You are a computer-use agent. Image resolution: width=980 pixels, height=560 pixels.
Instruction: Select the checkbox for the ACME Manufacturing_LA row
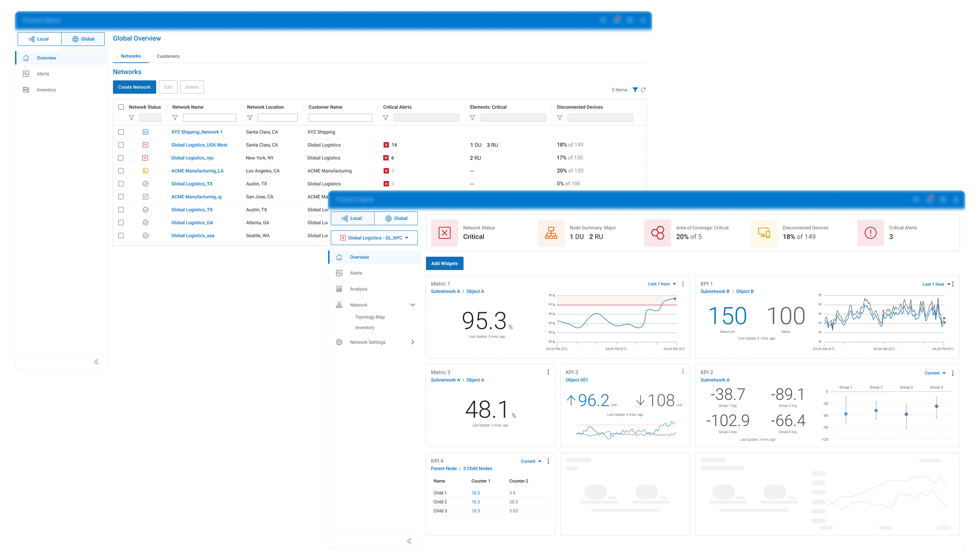point(121,171)
